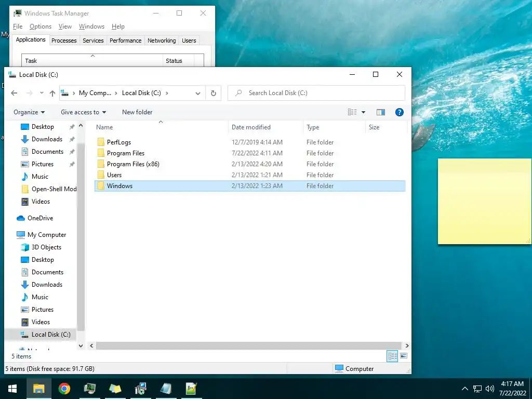Open the Start menu
Image resolution: width=532 pixels, height=399 pixels.
[x=13, y=389]
